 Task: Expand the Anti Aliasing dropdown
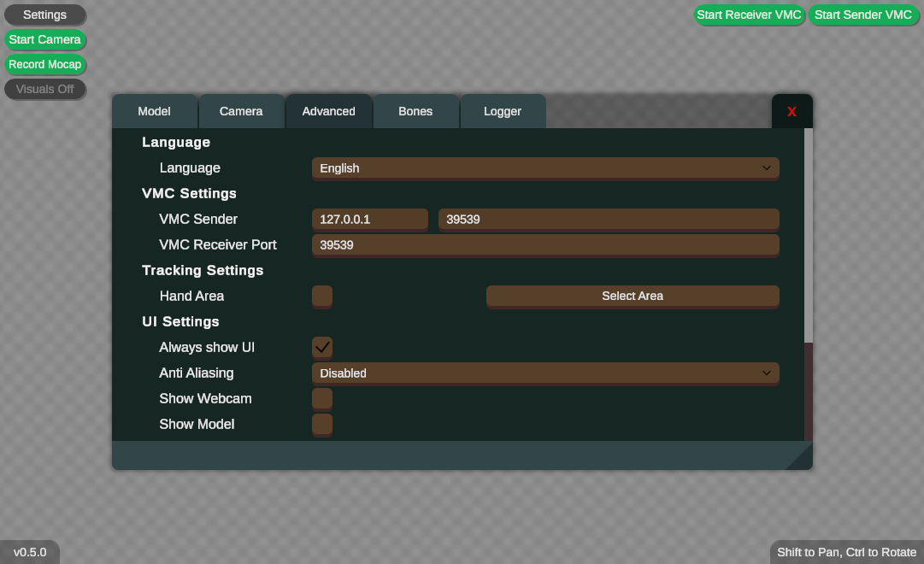[x=544, y=373]
